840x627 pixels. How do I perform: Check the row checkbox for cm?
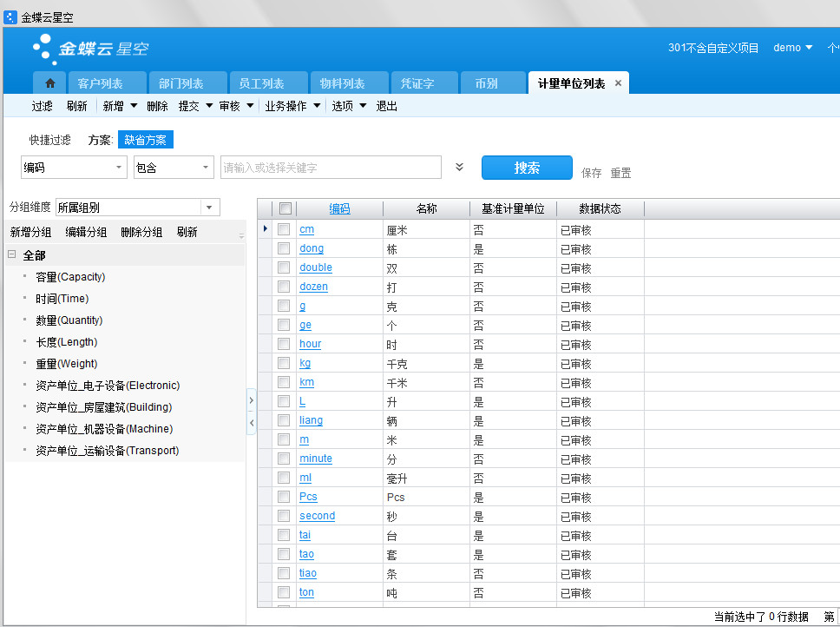coord(284,229)
